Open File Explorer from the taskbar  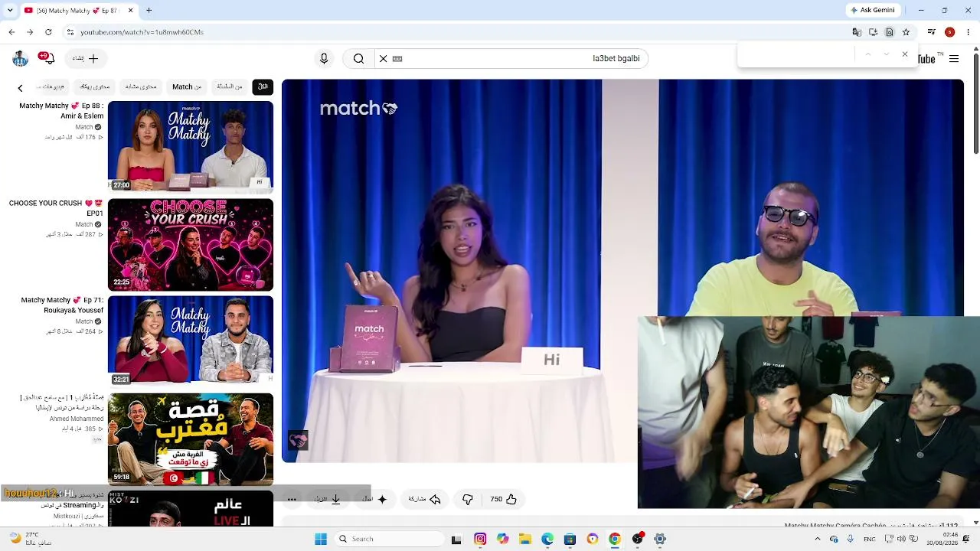(x=525, y=539)
